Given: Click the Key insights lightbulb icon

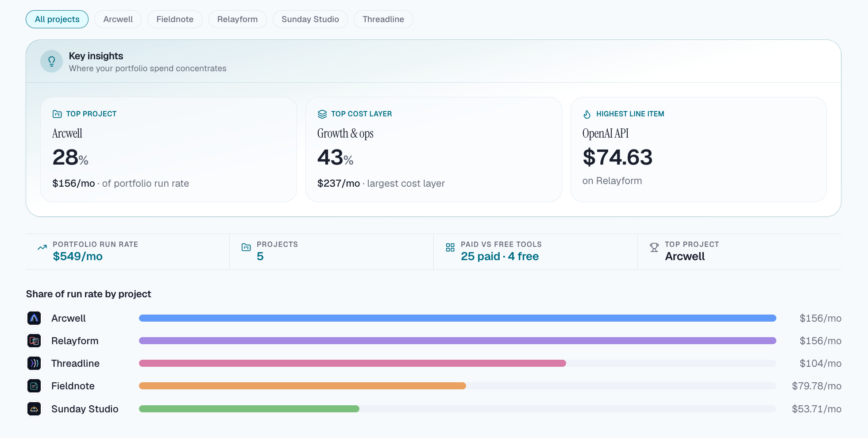Looking at the screenshot, I should [x=52, y=61].
